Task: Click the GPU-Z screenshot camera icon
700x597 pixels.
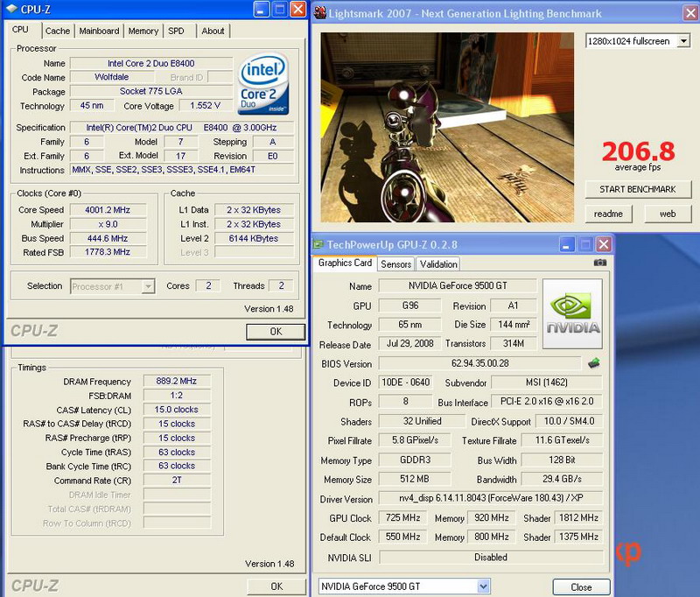Action: [x=600, y=263]
